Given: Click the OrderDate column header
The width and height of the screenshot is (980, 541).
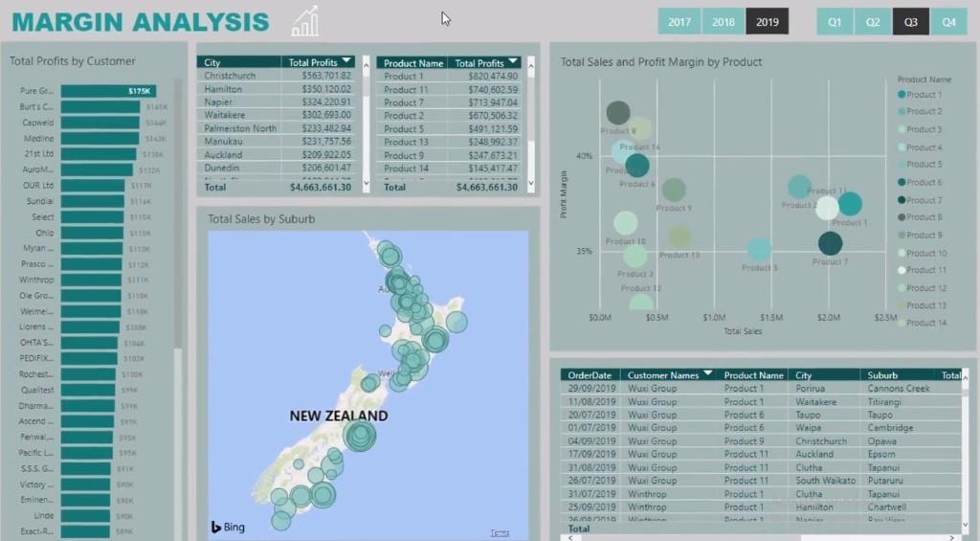Looking at the screenshot, I should (590, 375).
